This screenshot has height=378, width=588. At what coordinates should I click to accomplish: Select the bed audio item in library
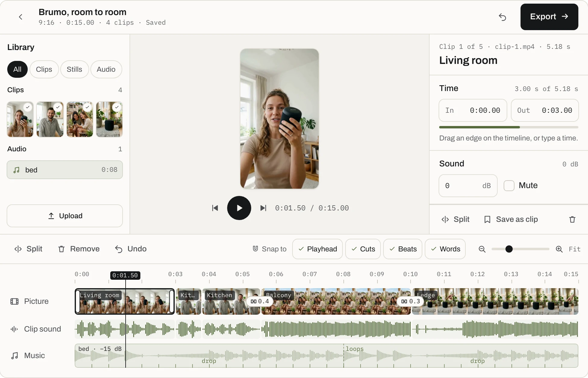[65, 170]
